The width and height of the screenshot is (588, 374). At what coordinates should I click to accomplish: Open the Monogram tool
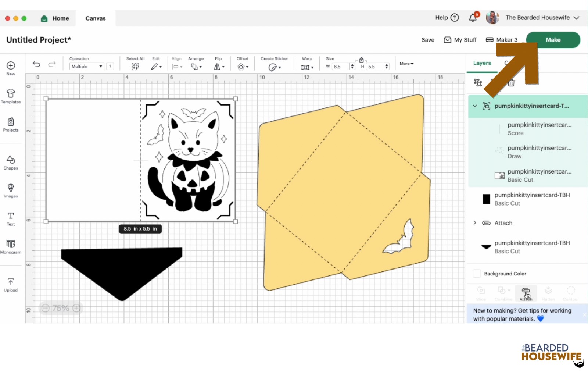pos(11,247)
